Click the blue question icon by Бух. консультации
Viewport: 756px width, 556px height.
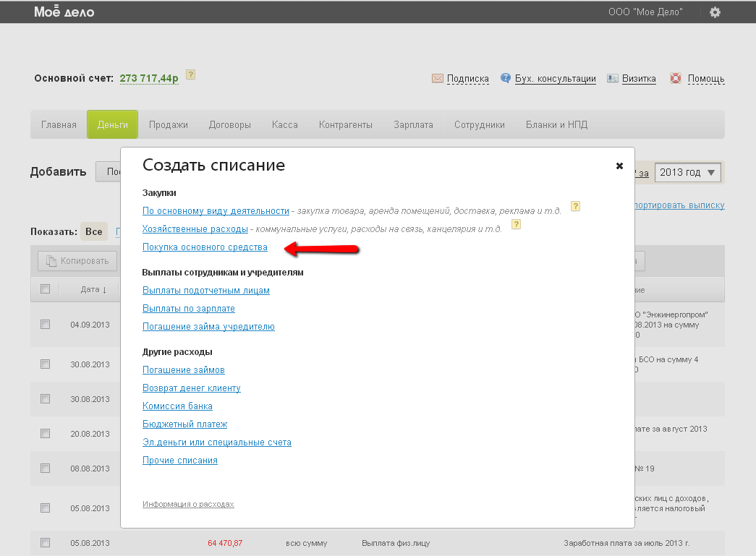pos(505,77)
